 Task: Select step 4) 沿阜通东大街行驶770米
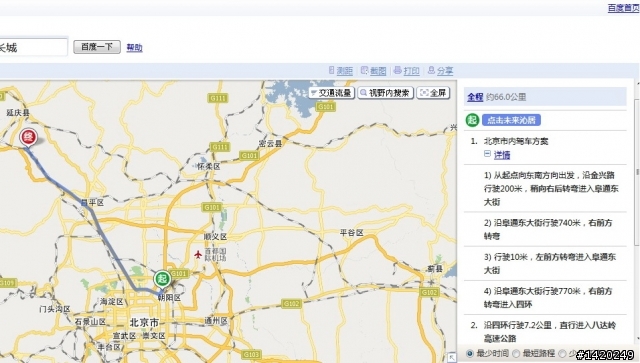click(548, 297)
